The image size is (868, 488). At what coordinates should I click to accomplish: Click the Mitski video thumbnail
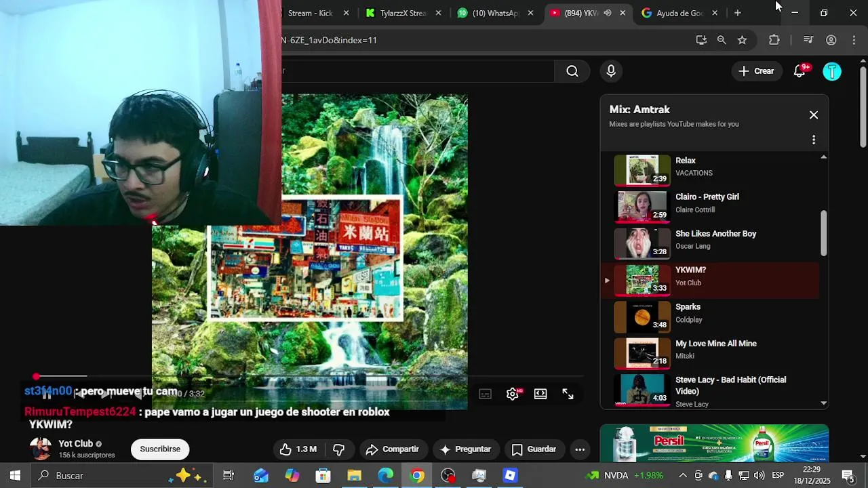(642, 353)
